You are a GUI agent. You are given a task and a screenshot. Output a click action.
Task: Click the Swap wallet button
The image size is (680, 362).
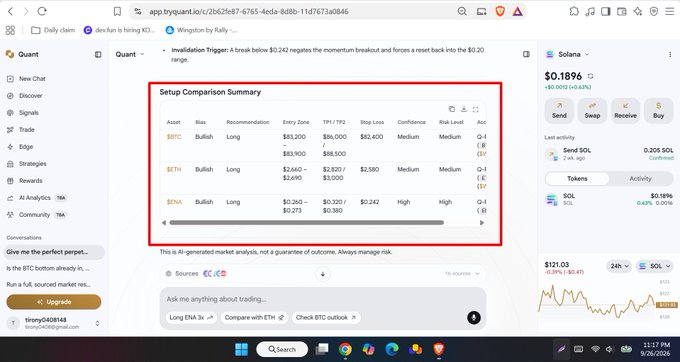[x=592, y=111]
